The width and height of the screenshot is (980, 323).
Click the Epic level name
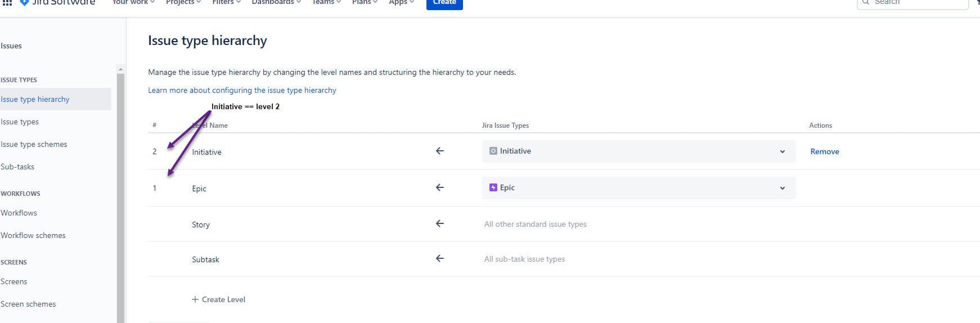(x=199, y=189)
